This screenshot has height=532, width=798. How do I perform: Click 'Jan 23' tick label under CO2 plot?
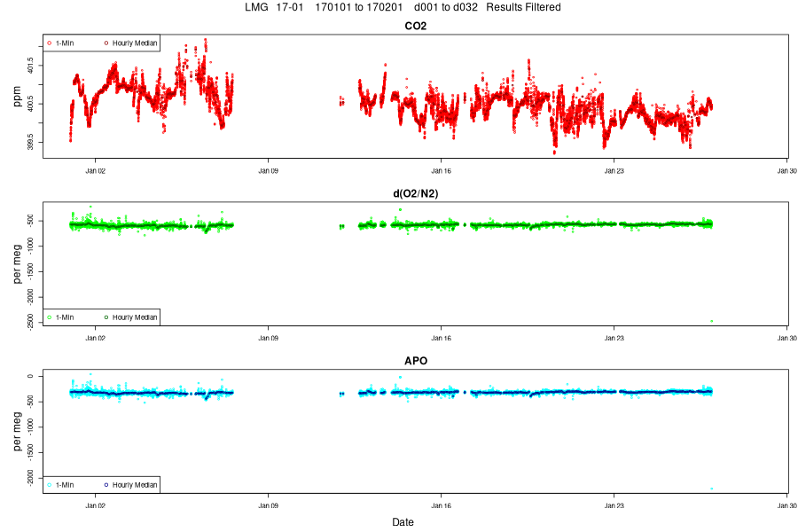pyautogui.click(x=614, y=171)
